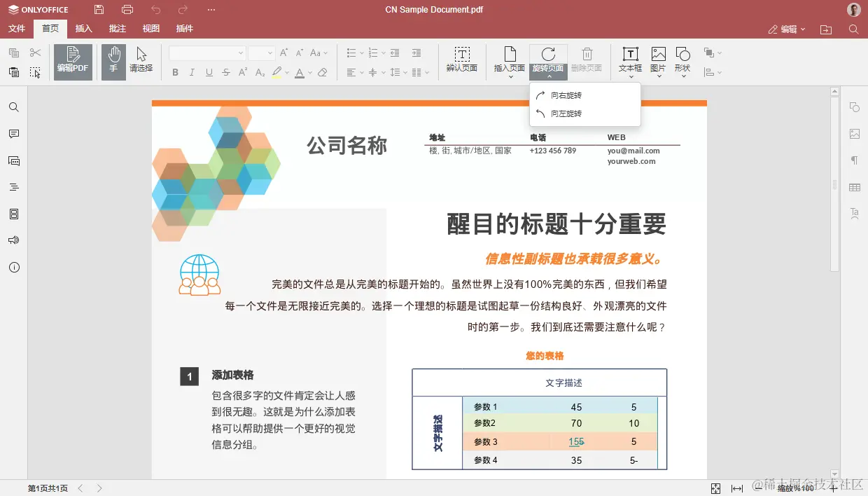Open Paragraph settings in the right sidebar
868x496 pixels.
(855, 160)
